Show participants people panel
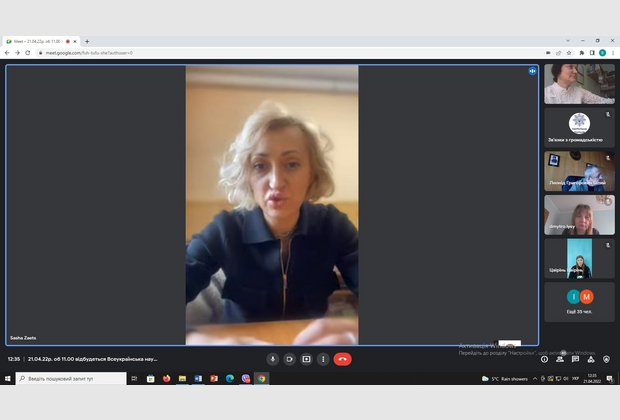This screenshot has height=420, width=620. 560,359
